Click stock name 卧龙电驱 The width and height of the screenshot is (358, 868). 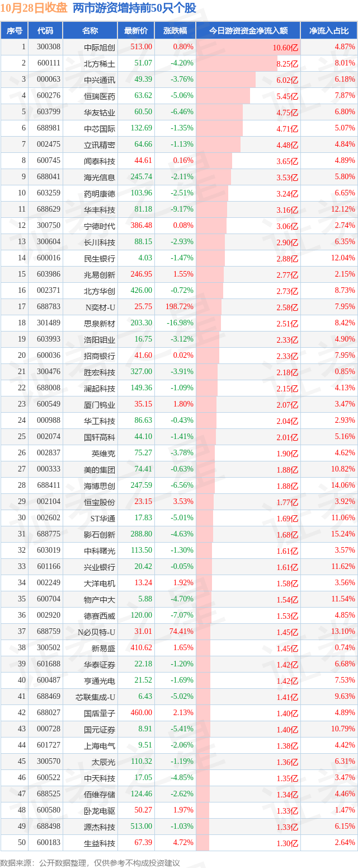coord(100,811)
